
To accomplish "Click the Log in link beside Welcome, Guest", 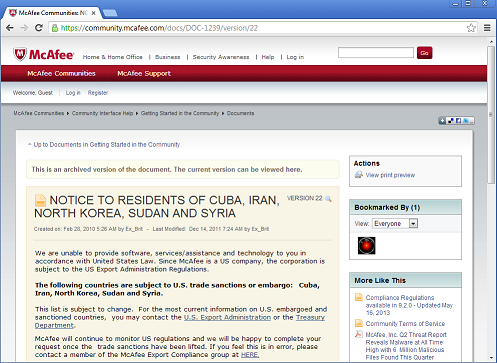I will tap(73, 93).
